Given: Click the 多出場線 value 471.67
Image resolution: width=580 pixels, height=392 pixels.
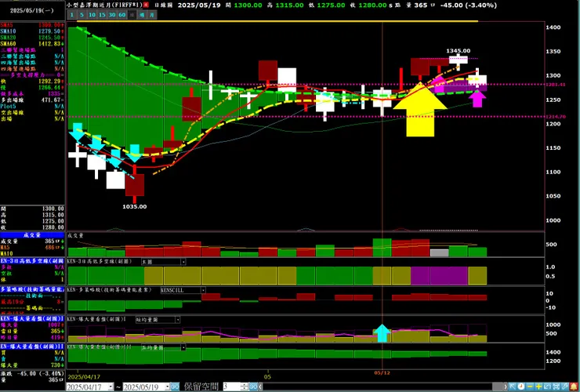Looking at the screenshot, I should (x=51, y=100).
